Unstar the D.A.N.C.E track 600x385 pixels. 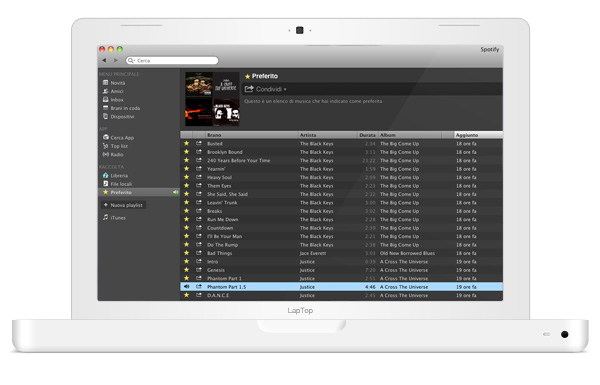(x=186, y=295)
